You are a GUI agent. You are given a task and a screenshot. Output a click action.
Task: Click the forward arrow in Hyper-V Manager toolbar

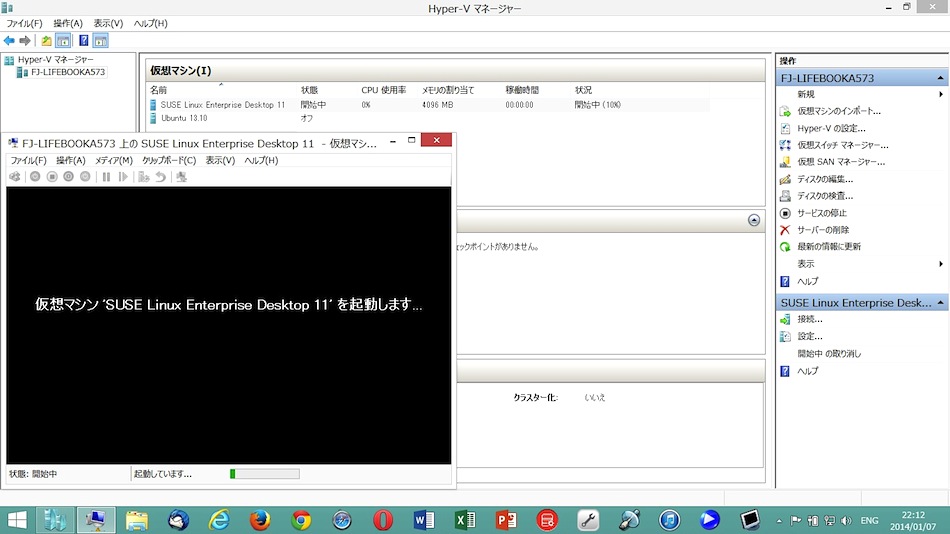pyautogui.click(x=25, y=41)
